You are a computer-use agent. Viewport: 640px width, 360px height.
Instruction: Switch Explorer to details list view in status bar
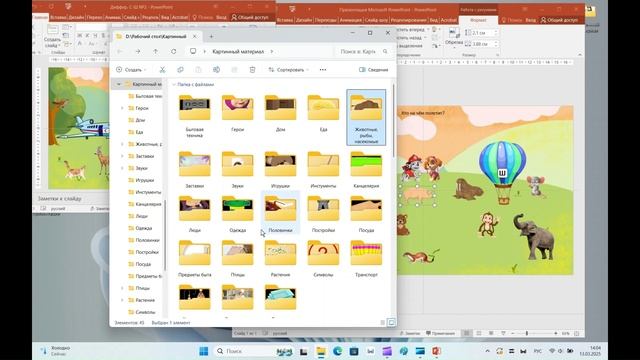tap(382, 322)
